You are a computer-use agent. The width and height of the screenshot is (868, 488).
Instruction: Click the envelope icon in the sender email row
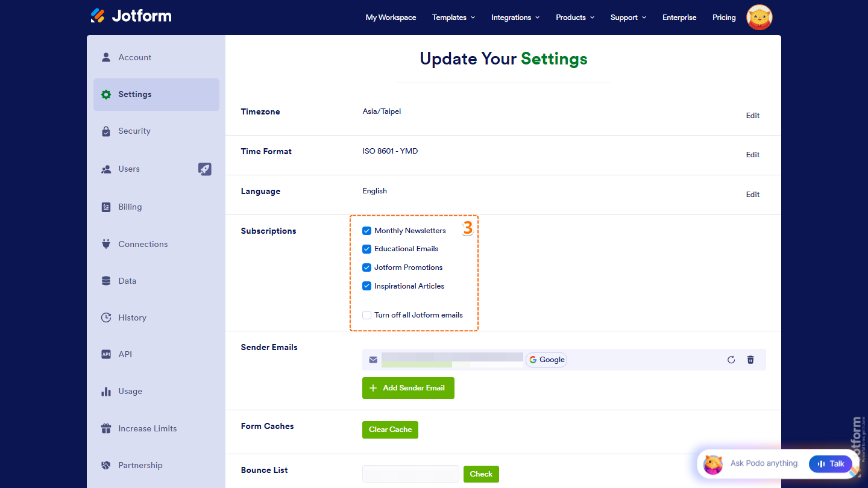click(373, 360)
